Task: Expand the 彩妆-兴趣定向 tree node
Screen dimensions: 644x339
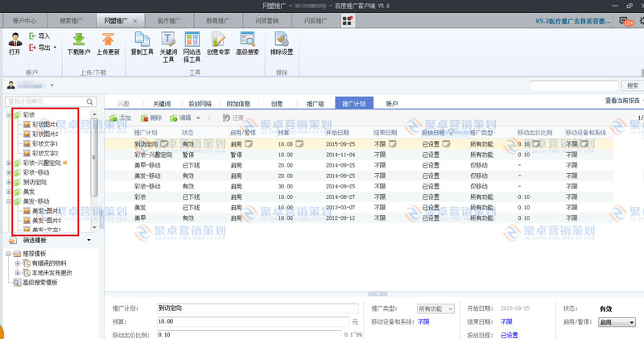Action: 9,163
